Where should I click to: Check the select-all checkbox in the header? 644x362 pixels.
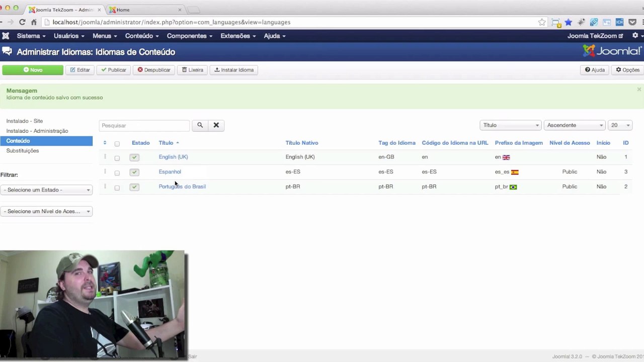117,143
